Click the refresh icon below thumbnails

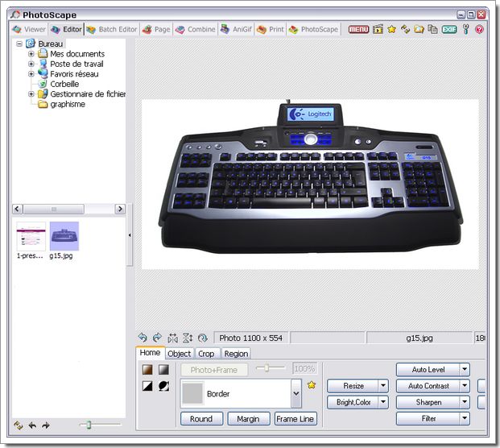pyautogui.click(x=19, y=425)
